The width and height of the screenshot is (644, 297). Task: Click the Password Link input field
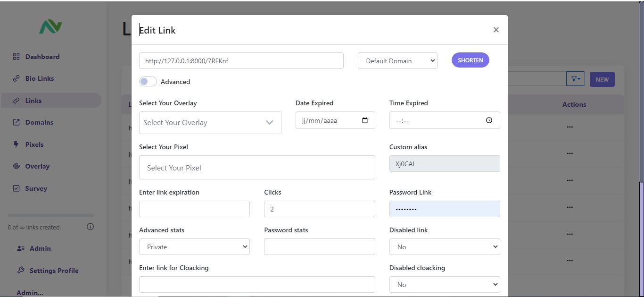445,209
